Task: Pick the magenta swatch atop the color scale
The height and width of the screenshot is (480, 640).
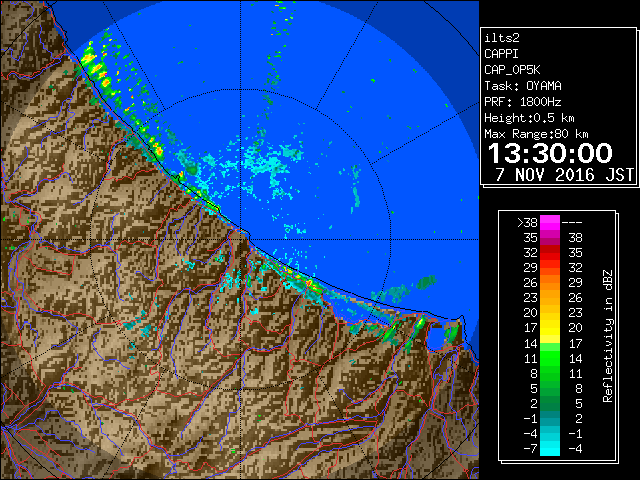Action: 550,223
